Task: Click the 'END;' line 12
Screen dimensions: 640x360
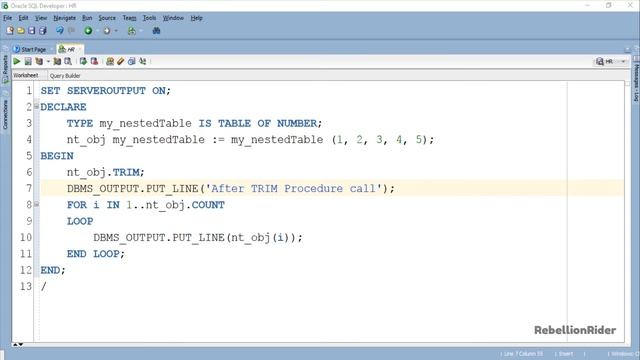Action: [x=53, y=270]
